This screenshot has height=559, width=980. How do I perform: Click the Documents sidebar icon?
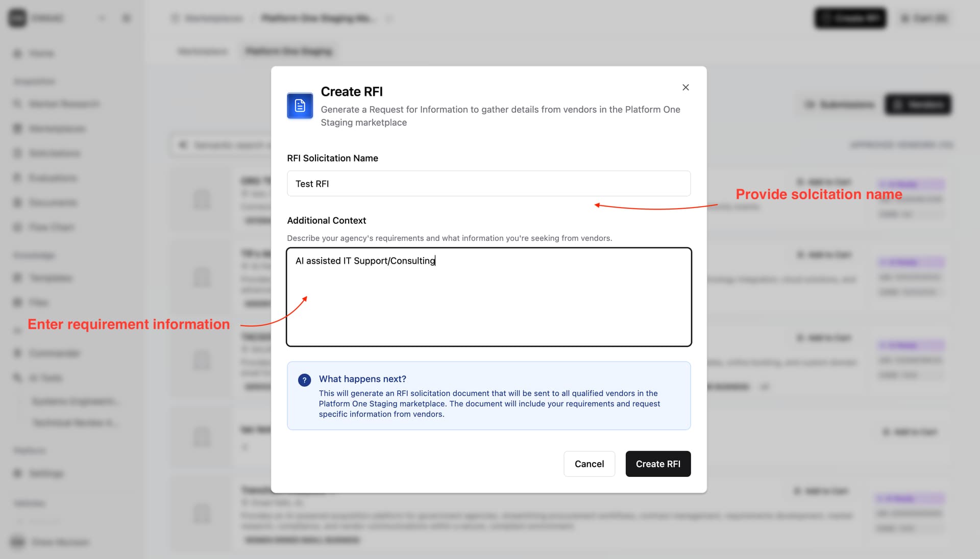pyautogui.click(x=17, y=202)
